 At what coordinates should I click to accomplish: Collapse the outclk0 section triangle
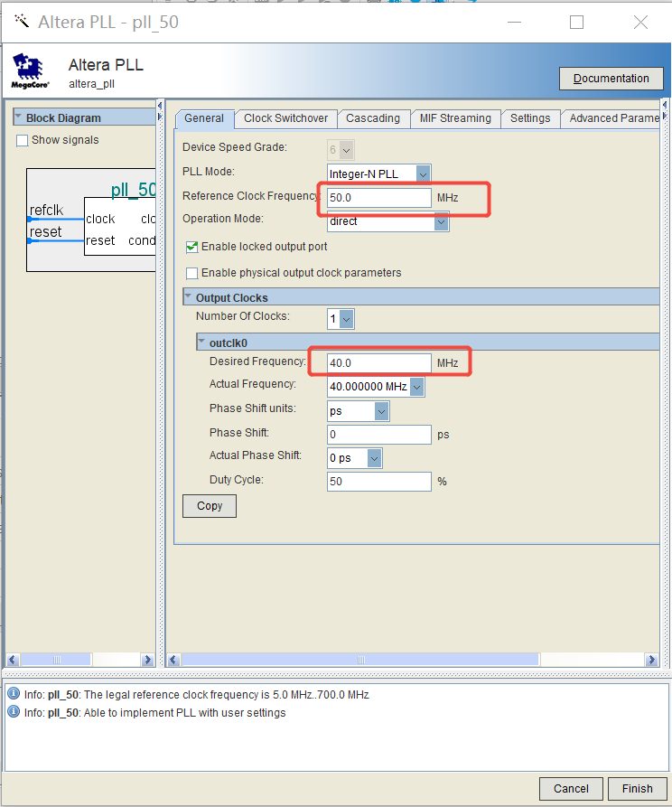pos(202,343)
